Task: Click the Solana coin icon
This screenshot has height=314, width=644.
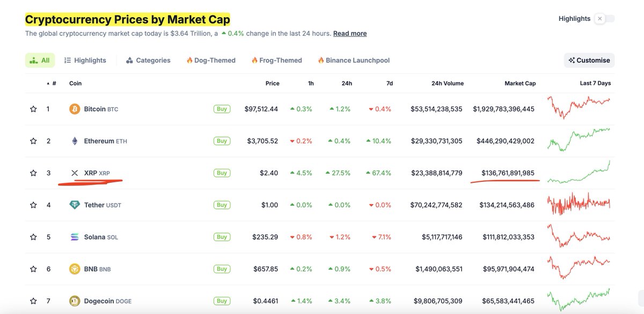Action: pyautogui.click(x=75, y=236)
